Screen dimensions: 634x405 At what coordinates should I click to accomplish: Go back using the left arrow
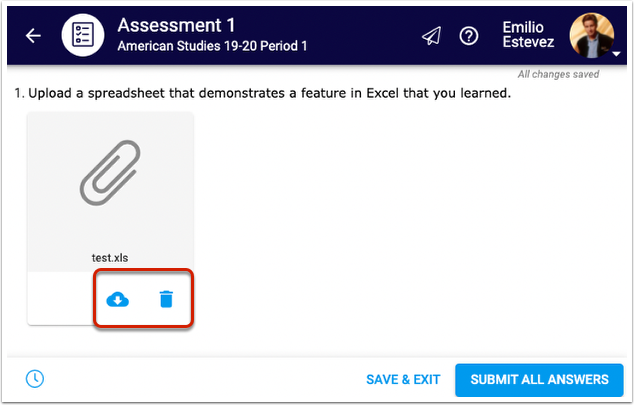tap(34, 35)
